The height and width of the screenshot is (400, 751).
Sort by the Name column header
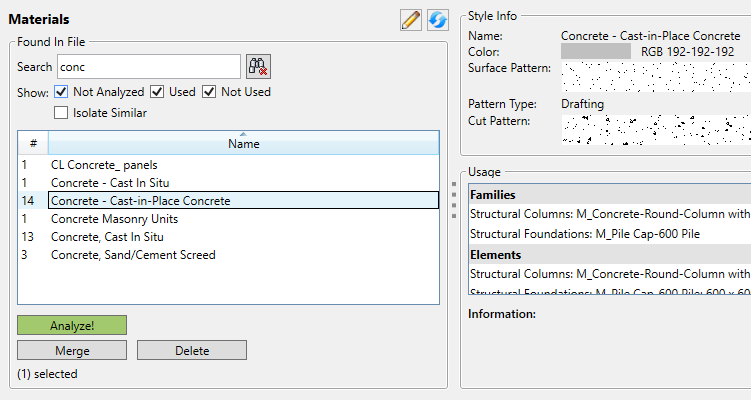pos(244,143)
